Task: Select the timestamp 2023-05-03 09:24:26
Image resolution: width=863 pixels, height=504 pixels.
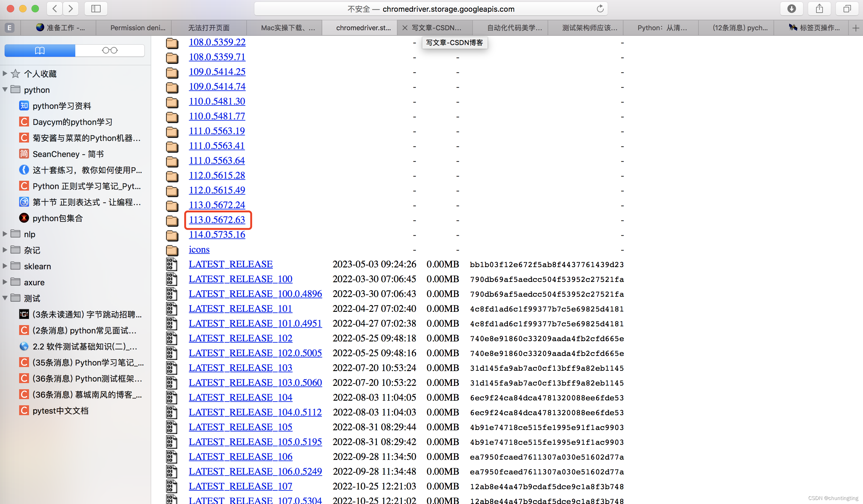Action: coord(374,264)
